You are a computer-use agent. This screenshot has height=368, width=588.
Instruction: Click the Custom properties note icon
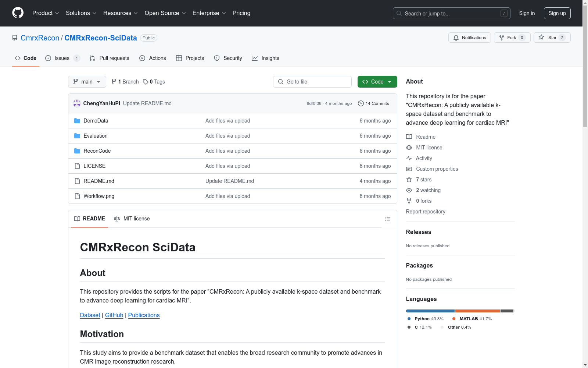pos(409,169)
